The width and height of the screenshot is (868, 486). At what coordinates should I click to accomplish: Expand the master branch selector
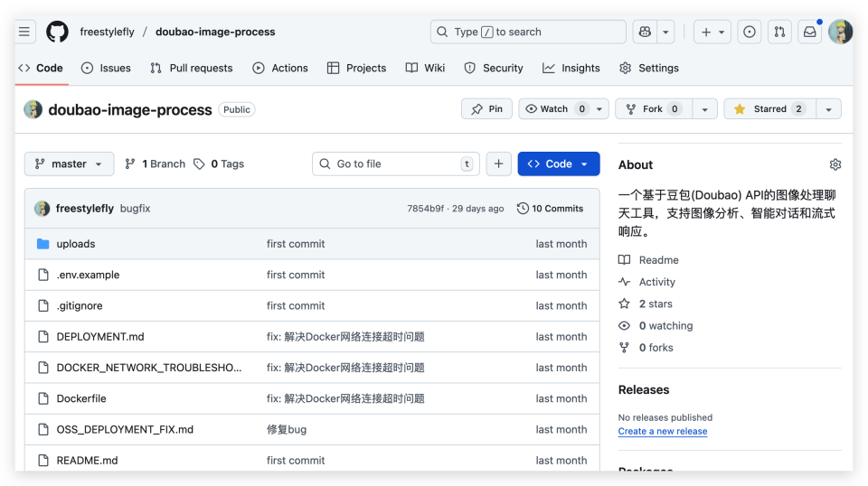[x=69, y=164]
